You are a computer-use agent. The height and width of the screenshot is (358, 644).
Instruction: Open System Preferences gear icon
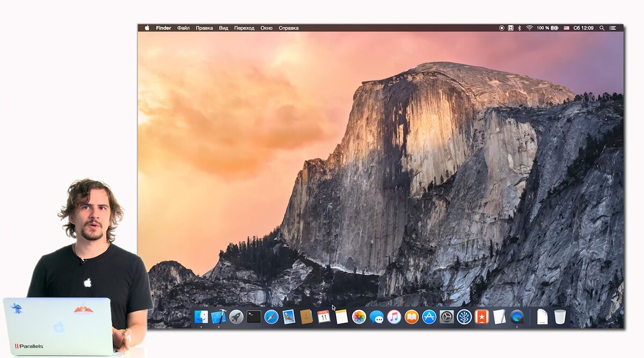447,317
